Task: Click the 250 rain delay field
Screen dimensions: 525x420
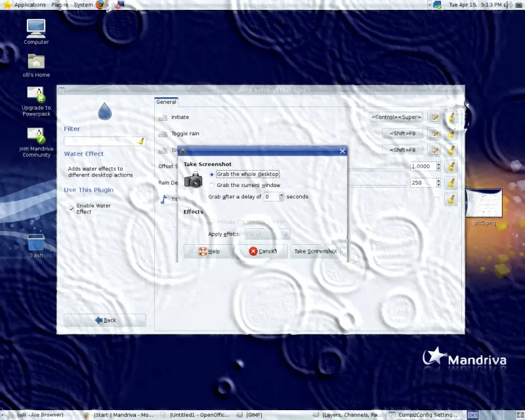Action: (423, 182)
